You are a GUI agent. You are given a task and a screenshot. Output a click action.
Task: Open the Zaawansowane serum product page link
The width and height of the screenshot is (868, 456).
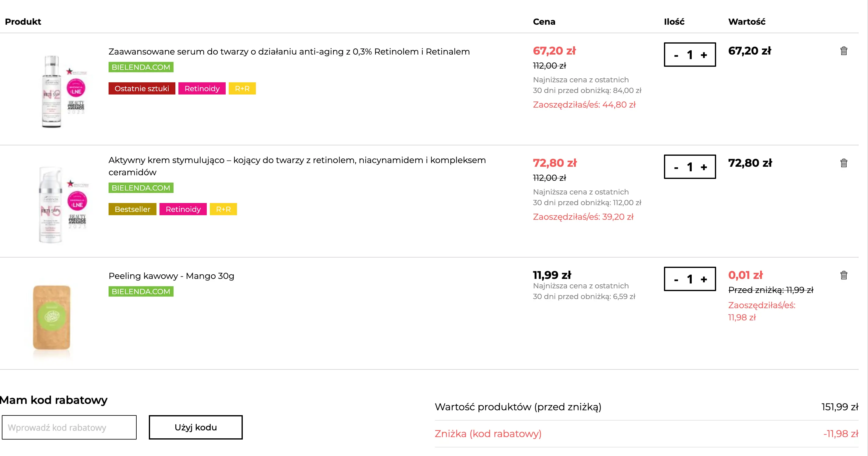click(x=289, y=52)
